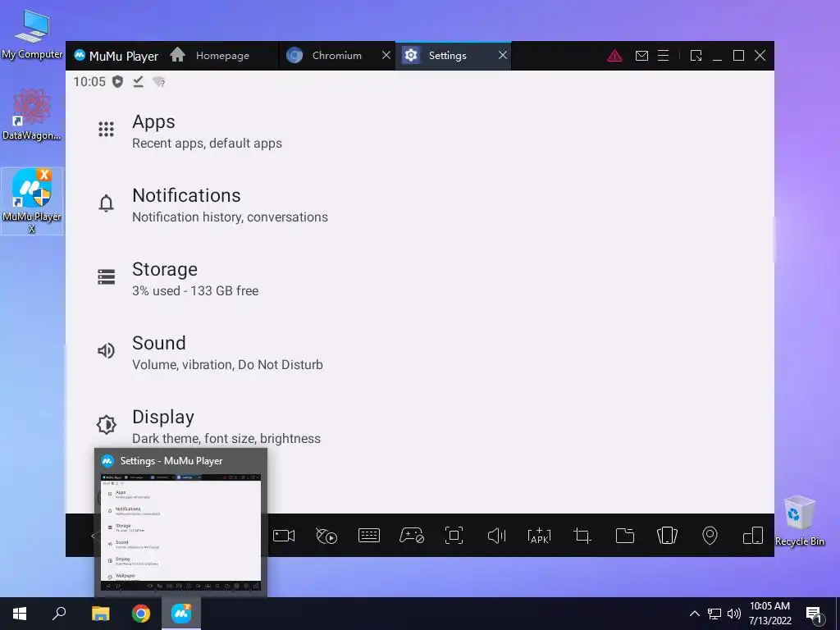Click the fullscreen screenshot frame icon
This screenshot has width=840, height=630.
tap(454, 535)
